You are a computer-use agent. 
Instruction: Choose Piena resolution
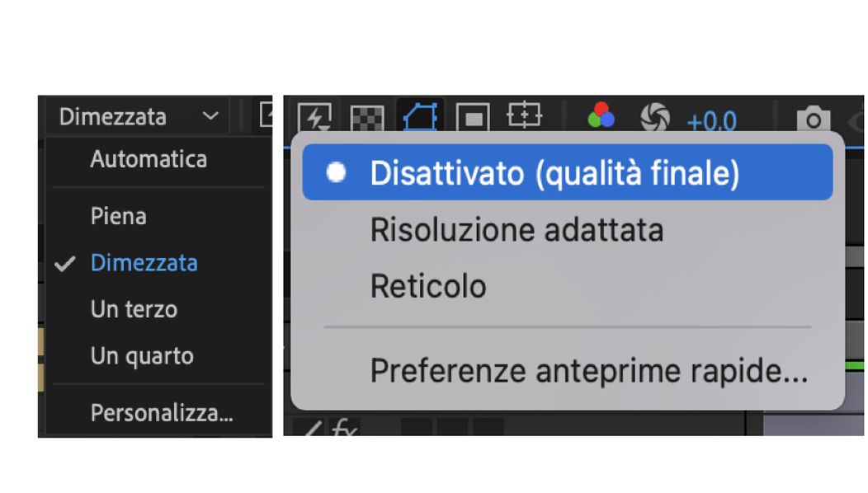click(119, 217)
